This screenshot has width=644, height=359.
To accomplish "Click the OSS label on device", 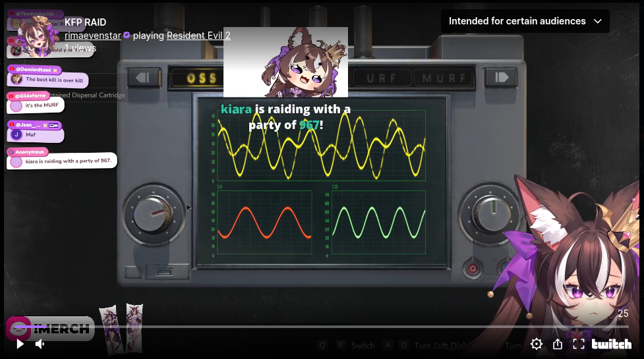I will click(x=201, y=78).
